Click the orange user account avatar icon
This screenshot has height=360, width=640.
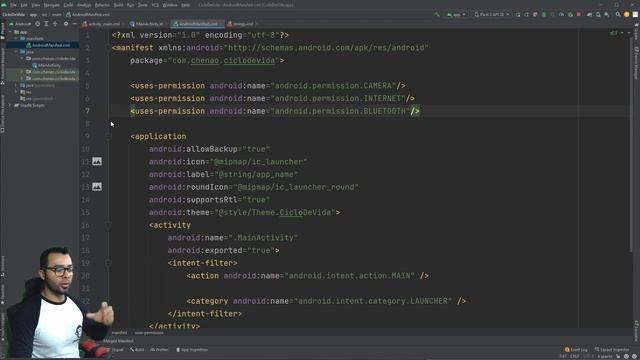(x=627, y=14)
